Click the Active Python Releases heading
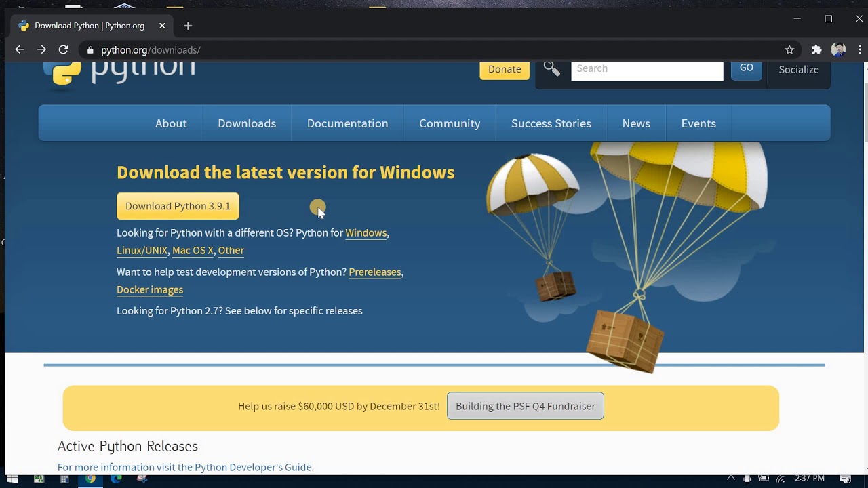The image size is (868, 488). click(x=127, y=446)
